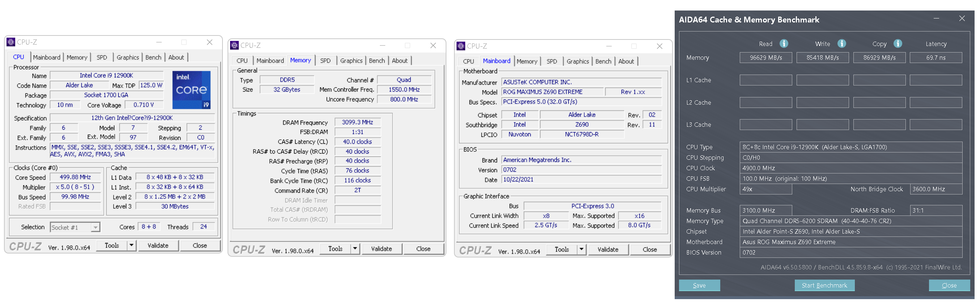Image resolution: width=980 pixels, height=306 pixels.
Task: Click the Intel Core i9 logo image
Action: point(191,90)
